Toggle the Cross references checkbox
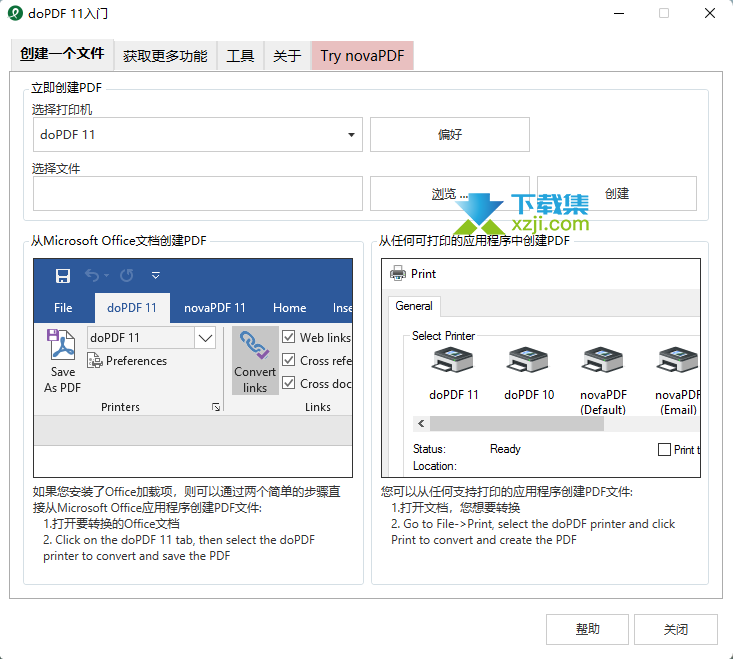 tap(289, 360)
